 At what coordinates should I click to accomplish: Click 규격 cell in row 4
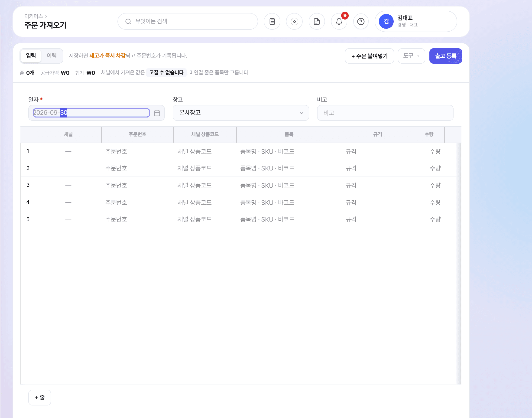[378, 203]
